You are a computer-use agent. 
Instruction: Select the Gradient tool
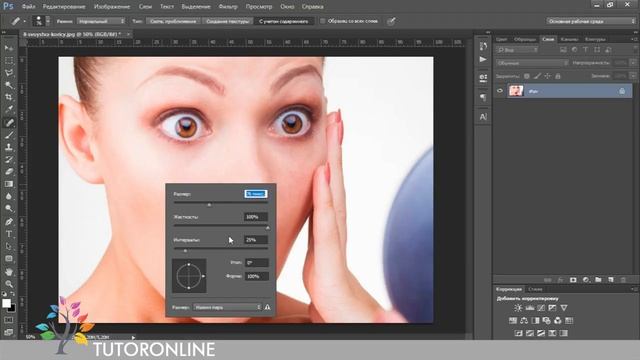click(9, 184)
